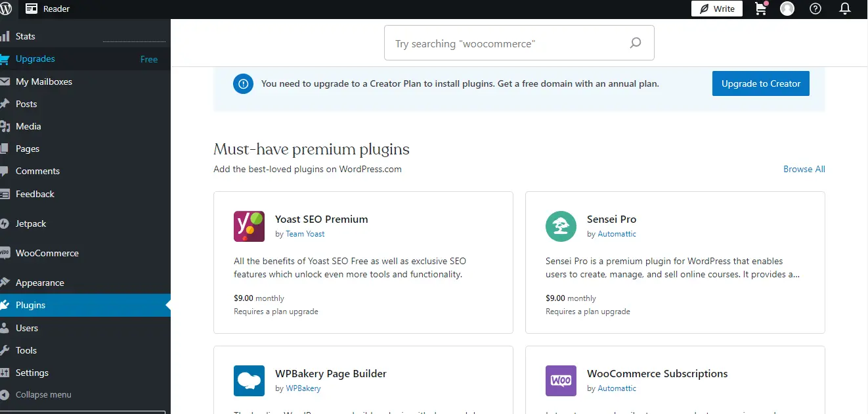This screenshot has width=868, height=414.
Task: Open Tools menu item
Action: click(85, 350)
